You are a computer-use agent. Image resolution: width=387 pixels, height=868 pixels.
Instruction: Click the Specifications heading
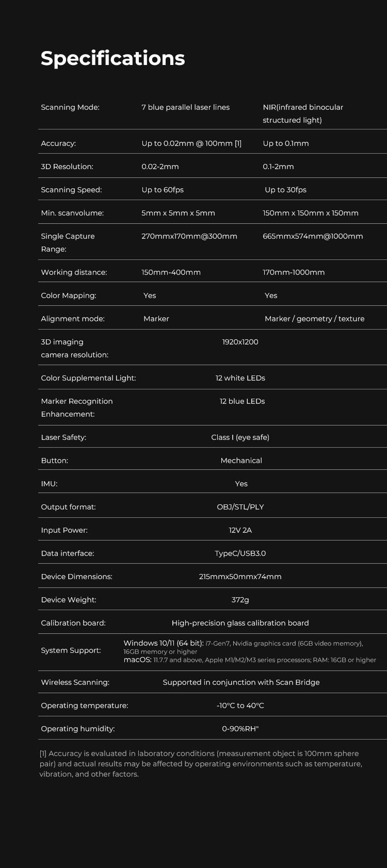pos(112,58)
